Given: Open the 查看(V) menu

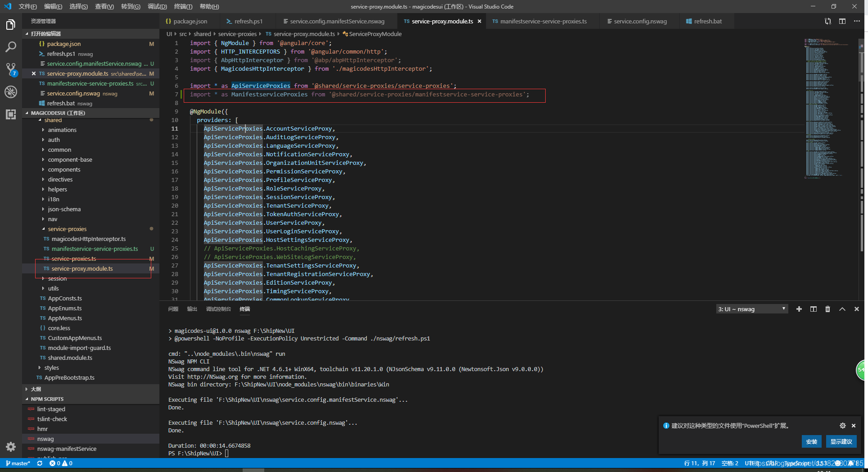Looking at the screenshot, I should [104, 6].
